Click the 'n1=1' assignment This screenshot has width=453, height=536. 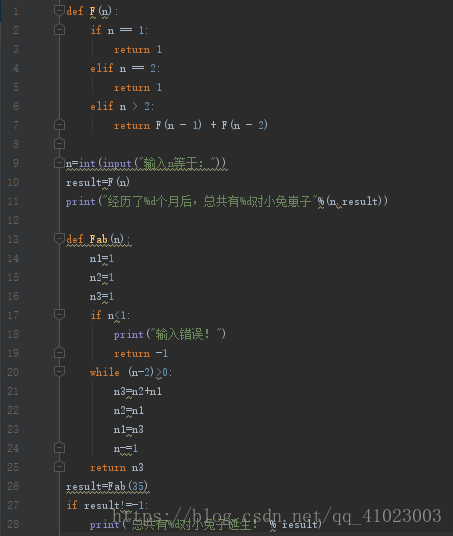click(102, 258)
